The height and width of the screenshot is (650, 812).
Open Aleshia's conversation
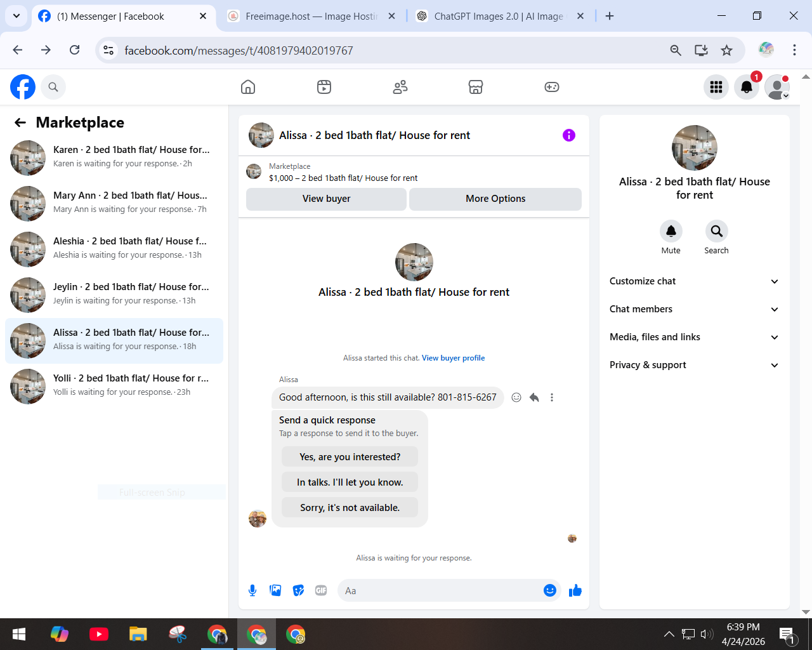(114, 249)
